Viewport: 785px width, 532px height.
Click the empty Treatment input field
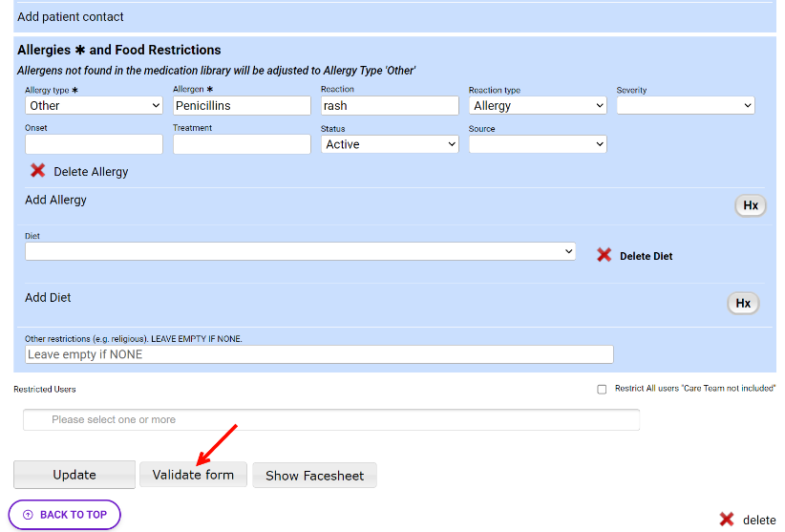pos(242,144)
